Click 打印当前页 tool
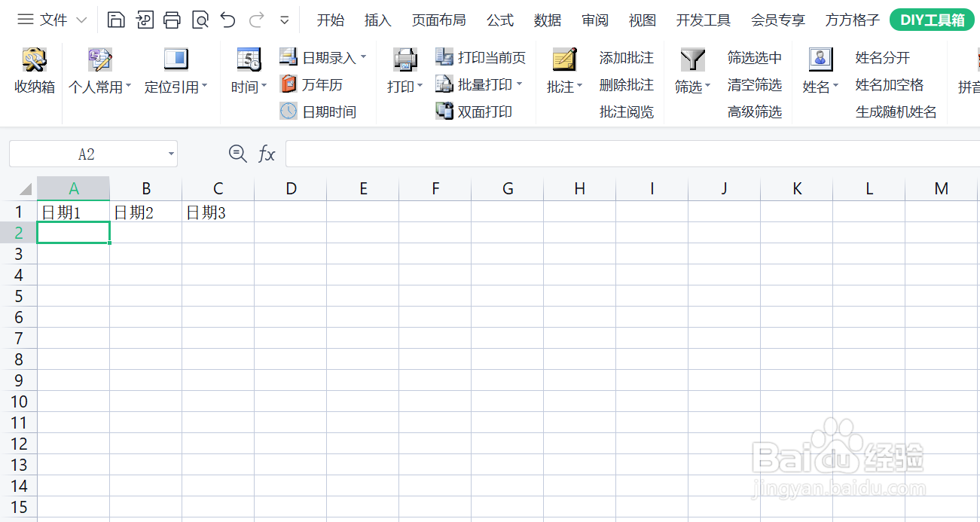 coord(481,57)
